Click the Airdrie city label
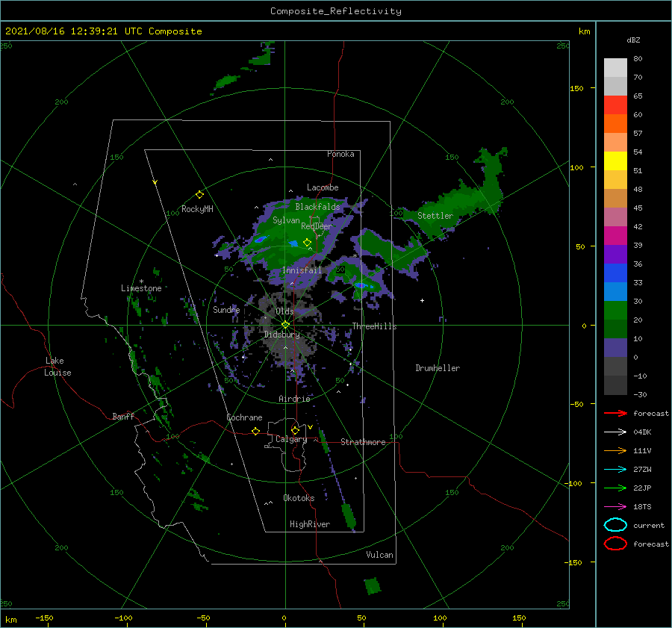Screen dimensions: 672x628 point(294,399)
